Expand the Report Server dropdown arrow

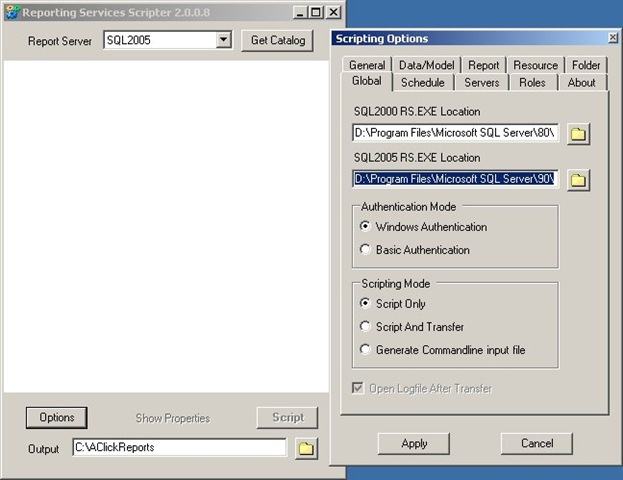pos(224,40)
